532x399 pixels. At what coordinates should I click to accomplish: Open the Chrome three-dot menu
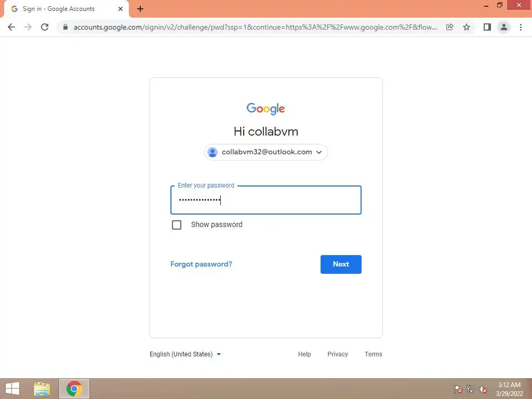coord(521,27)
